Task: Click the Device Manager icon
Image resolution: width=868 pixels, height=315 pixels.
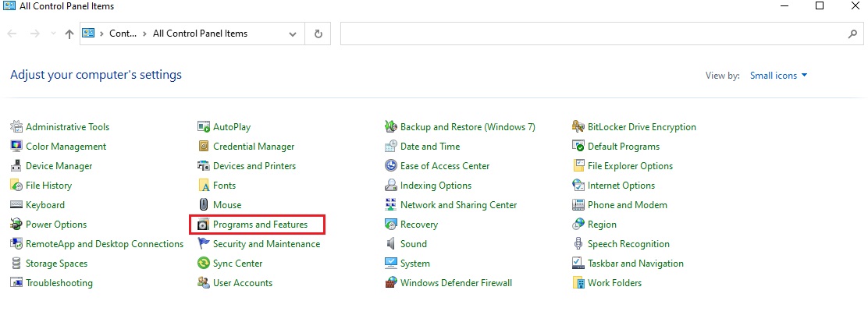Action: [16, 166]
